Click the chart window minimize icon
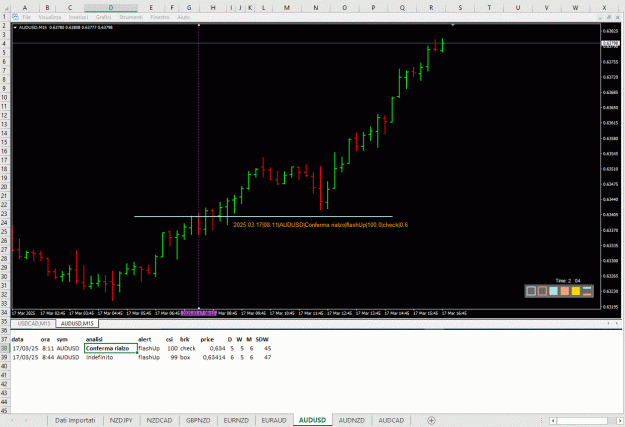This screenshot has height=427, width=625. (600, 18)
